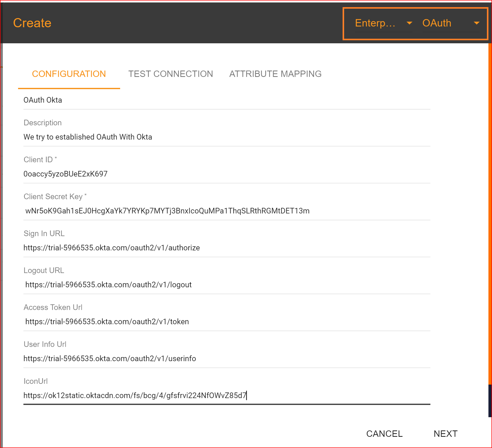Cancel the create dialog
Image resolution: width=492 pixels, height=448 pixels.
[x=384, y=434]
